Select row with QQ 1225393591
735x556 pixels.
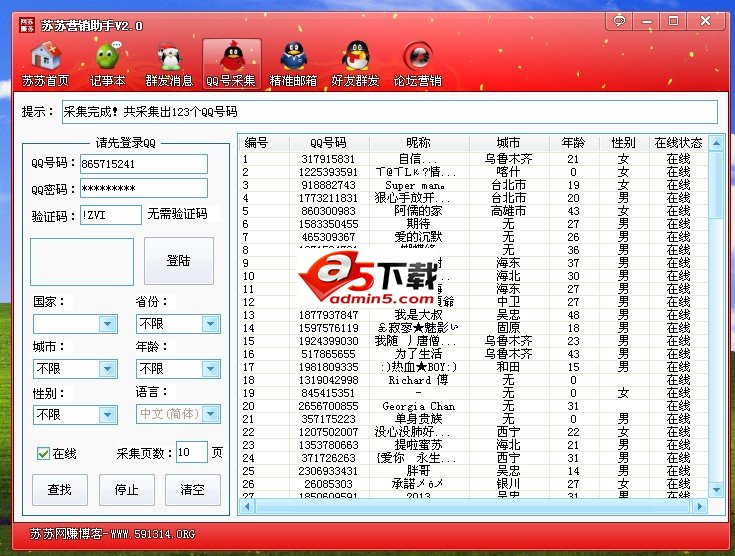click(x=473, y=172)
